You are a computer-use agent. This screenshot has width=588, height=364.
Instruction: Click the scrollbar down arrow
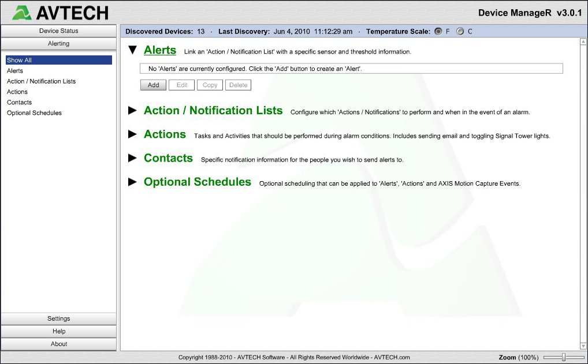coord(583,346)
